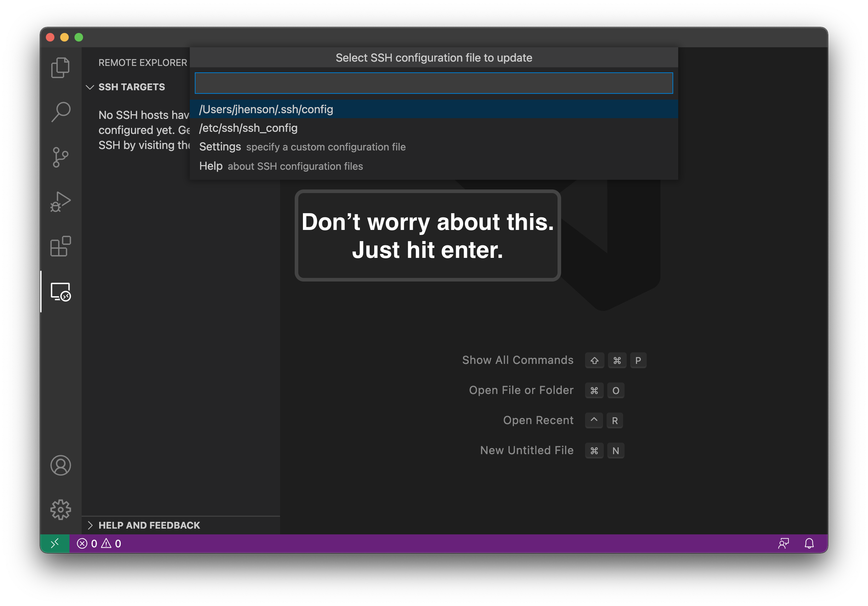The width and height of the screenshot is (868, 606).
Task: Open the Explorer files icon
Action: [61, 68]
